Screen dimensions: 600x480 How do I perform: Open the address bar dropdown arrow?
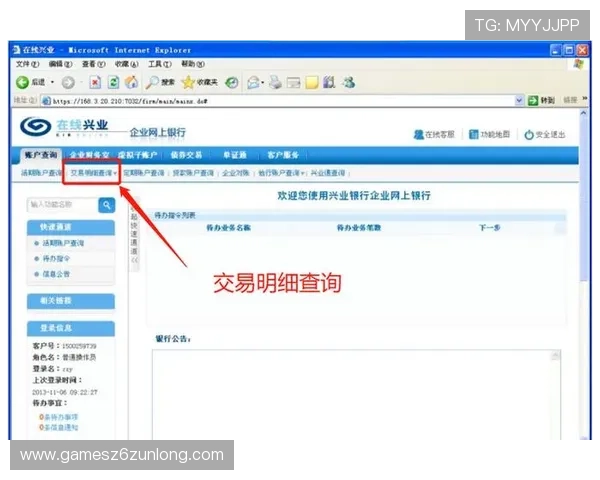[x=519, y=100]
